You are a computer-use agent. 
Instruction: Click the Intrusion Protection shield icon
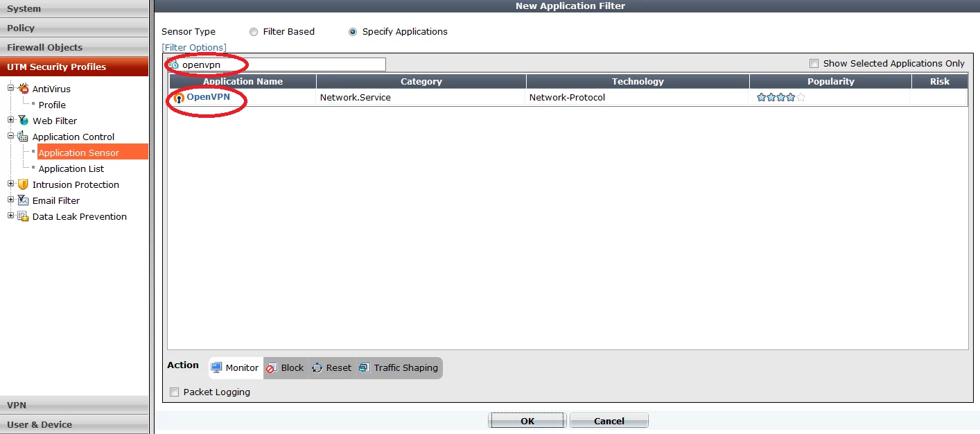23,184
